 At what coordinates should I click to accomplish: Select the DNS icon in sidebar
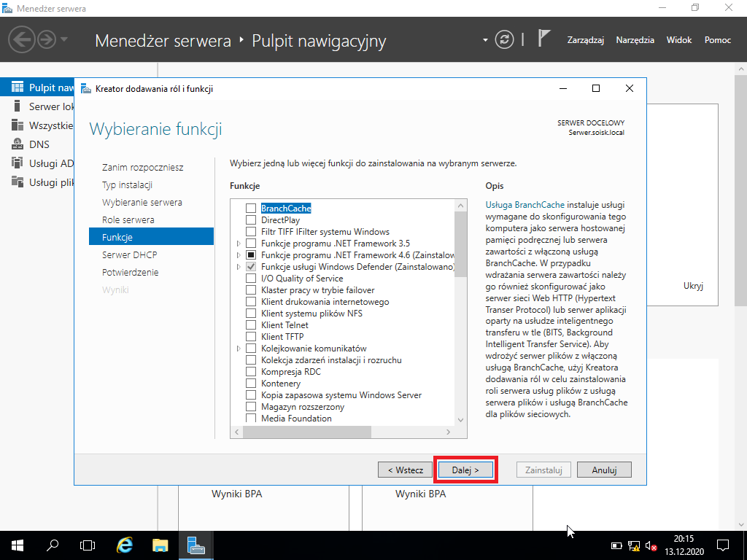click(x=18, y=144)
